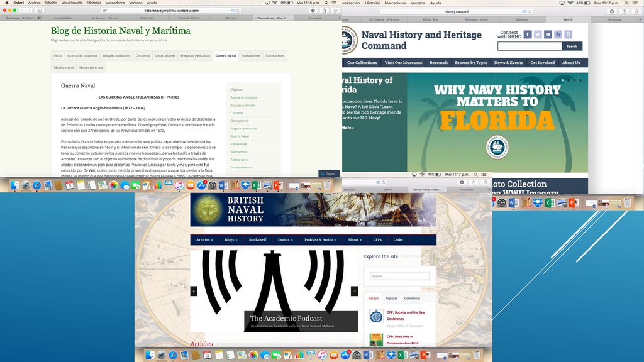The width and height of the screenshot is (644, 362).
Task: Reload the historianavalymaritima.wordpress.com page
Action: 238,10
